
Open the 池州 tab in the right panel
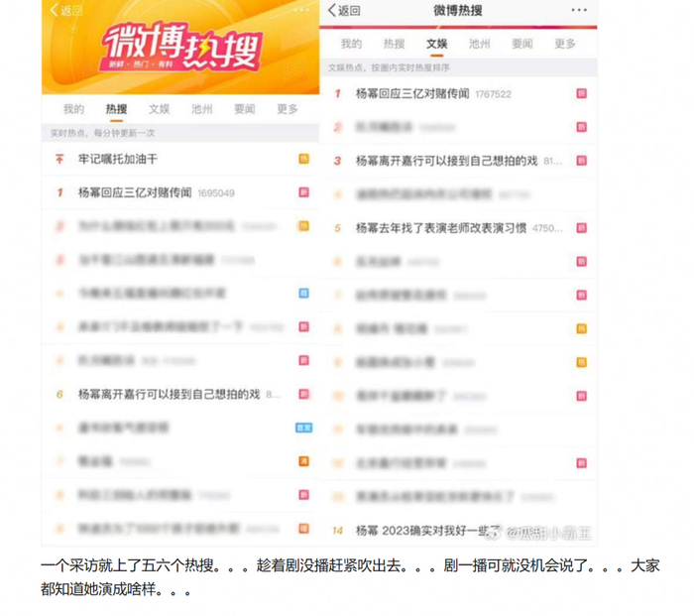tap(479, 44)
